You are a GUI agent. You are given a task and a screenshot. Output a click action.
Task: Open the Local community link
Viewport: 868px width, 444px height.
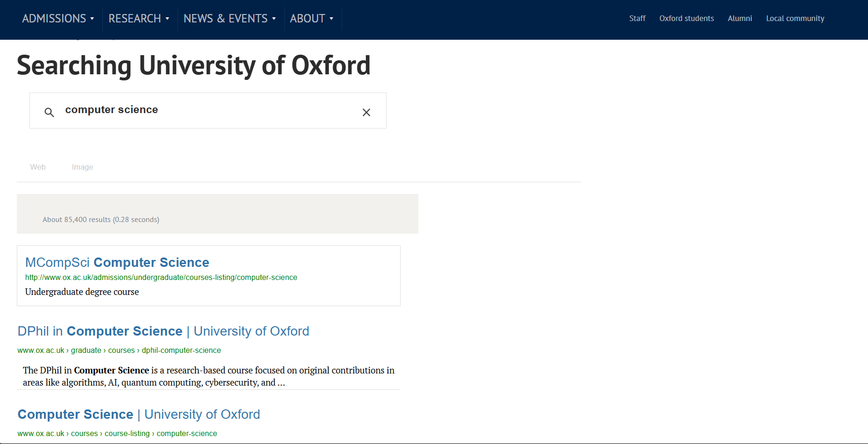tap(795, 19)
